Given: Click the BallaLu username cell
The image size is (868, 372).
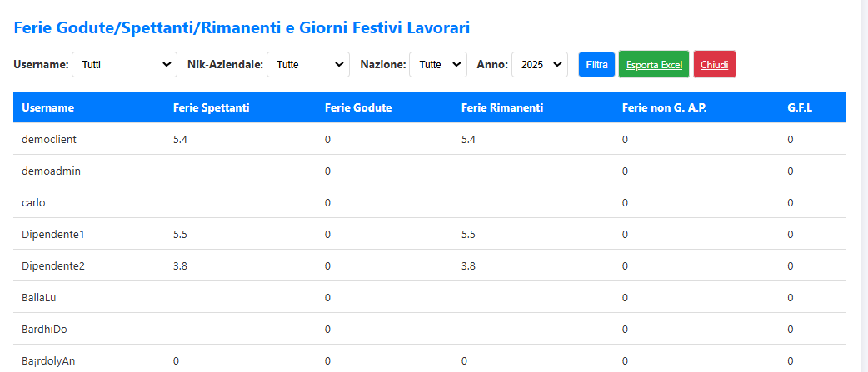Looking at the screenshot, I should 40,297.
